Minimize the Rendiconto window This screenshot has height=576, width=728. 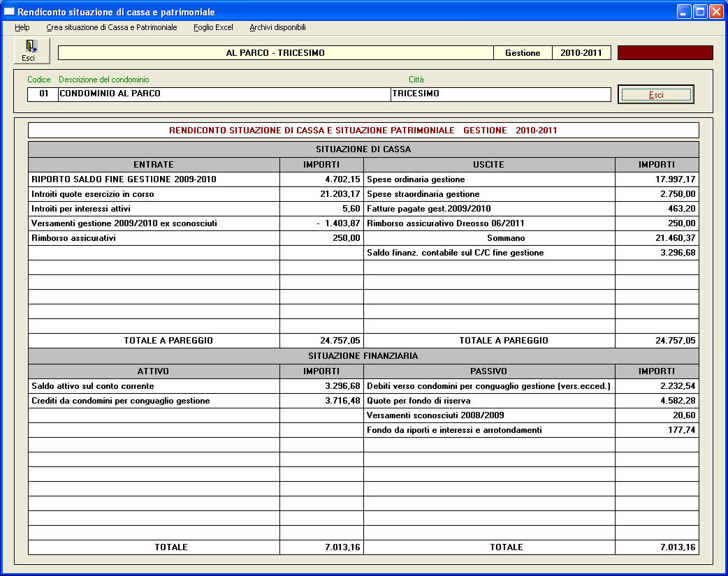684,12
